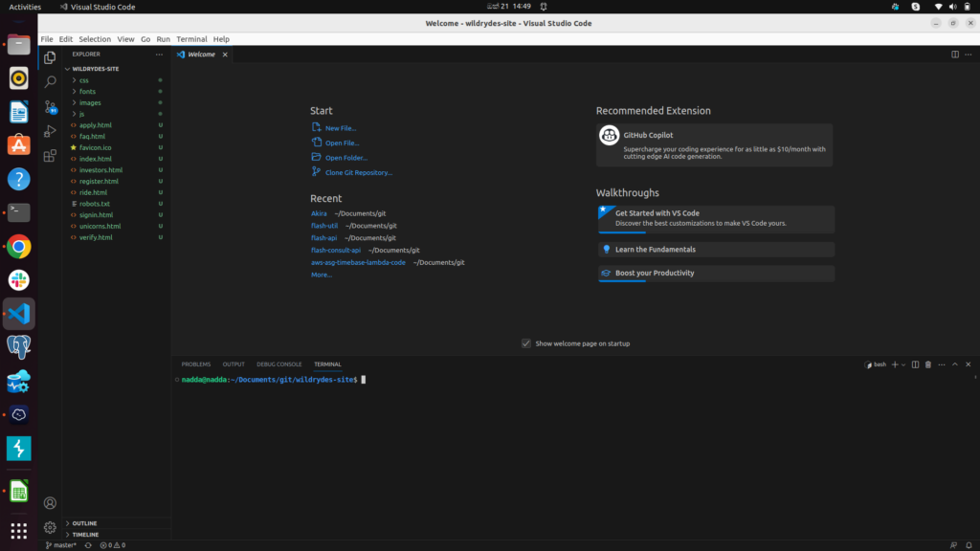Expand the images folder
Image resolution: width=980 pixels, height=551 pixels.
click(x=90, y=102)
